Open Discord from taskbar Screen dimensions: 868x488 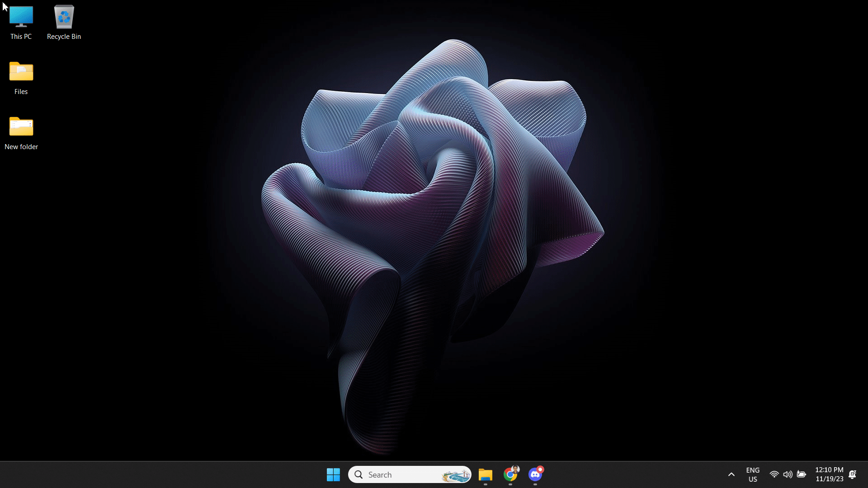point(535,474)
